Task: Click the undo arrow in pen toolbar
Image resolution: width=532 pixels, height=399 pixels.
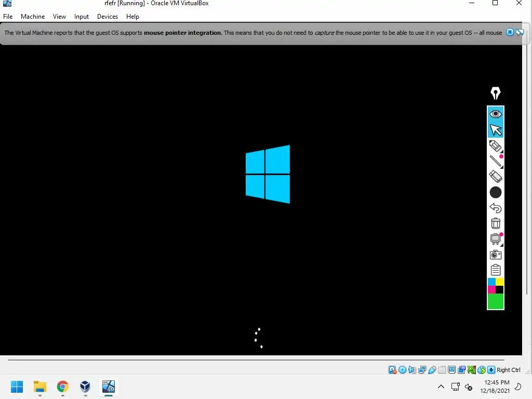Action: click(x=495, y=208)
